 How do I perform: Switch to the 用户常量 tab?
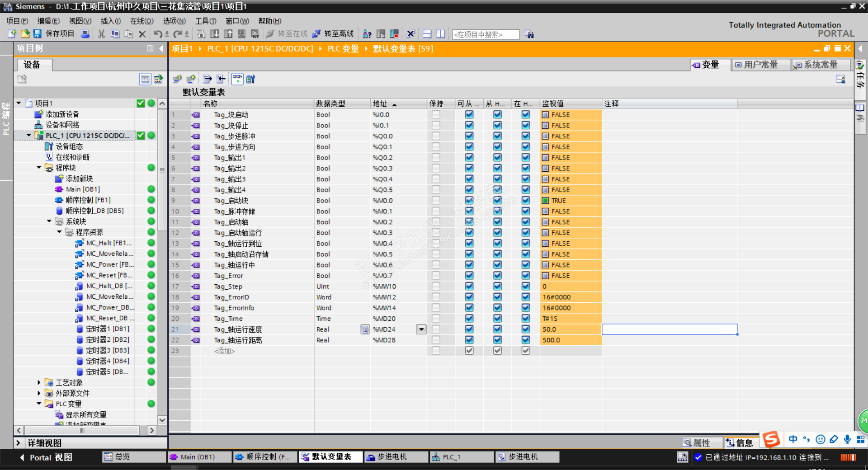[761, 65]
